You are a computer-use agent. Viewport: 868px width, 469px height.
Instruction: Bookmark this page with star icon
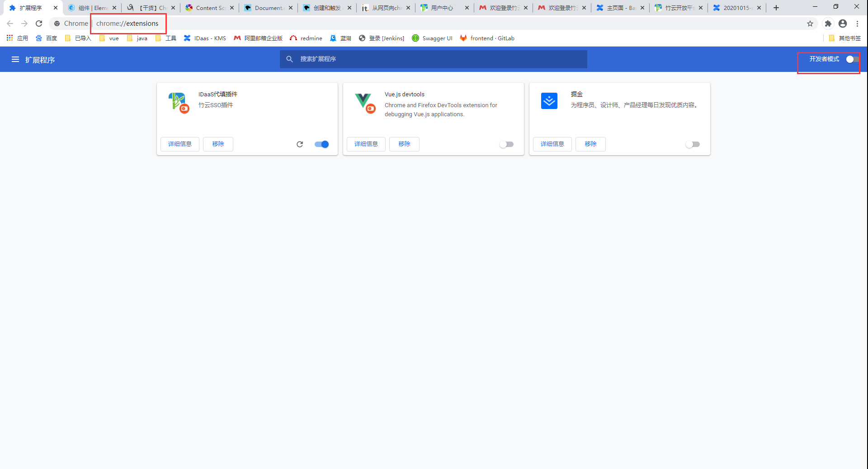point(810,24)
